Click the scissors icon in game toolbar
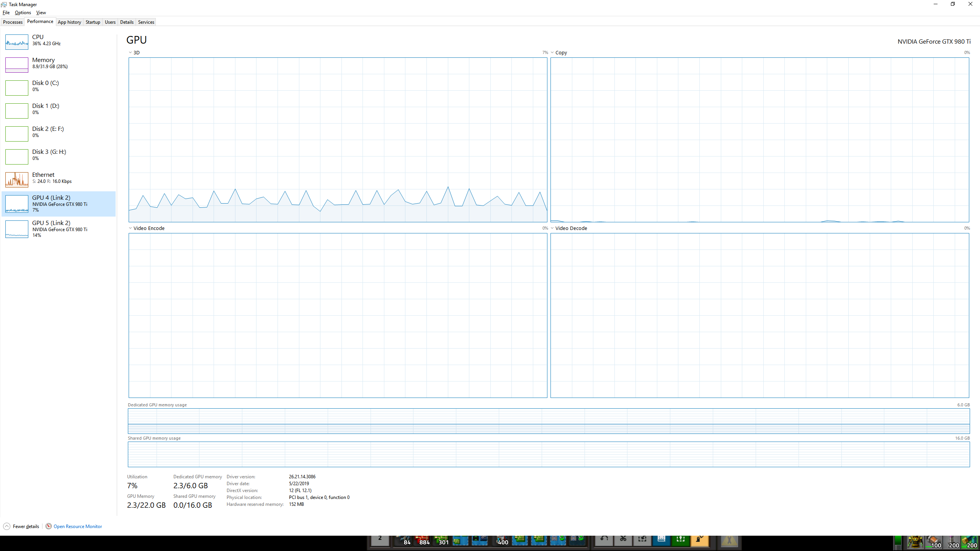This screenshot has height=551, width=980. coord(623,539)
